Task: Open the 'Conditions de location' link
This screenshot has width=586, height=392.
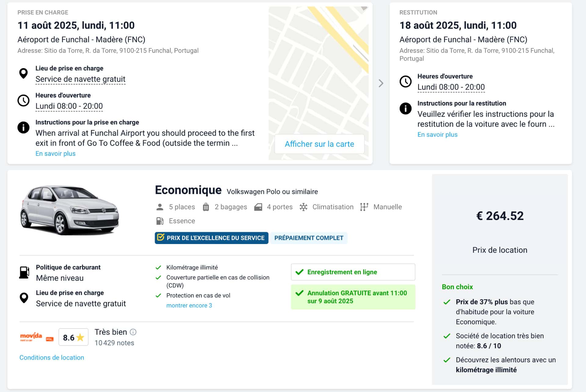Action: point(52,358)
